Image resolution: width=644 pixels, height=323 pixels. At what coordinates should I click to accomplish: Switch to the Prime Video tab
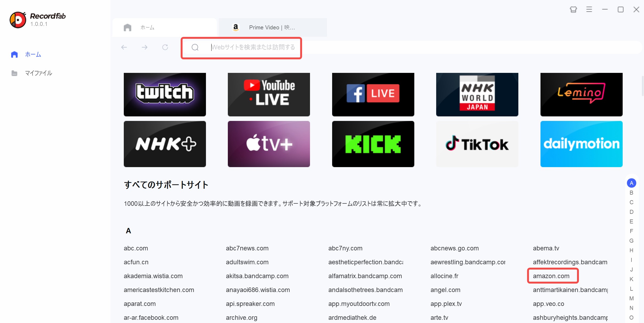[x=273, y=27]
